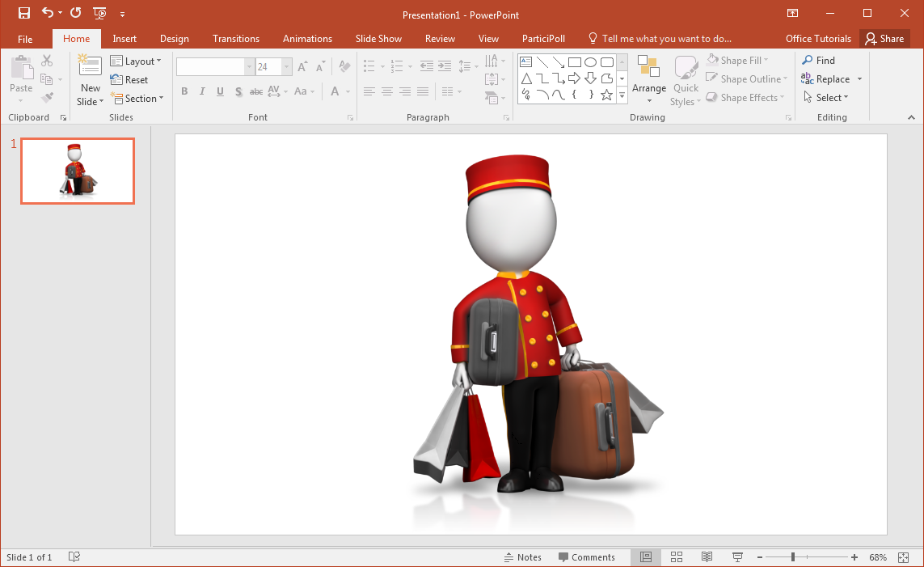The width and height of the screenshot is (924, 567).
Task: Click the zoom slider handle
Action: coord(793,557)
